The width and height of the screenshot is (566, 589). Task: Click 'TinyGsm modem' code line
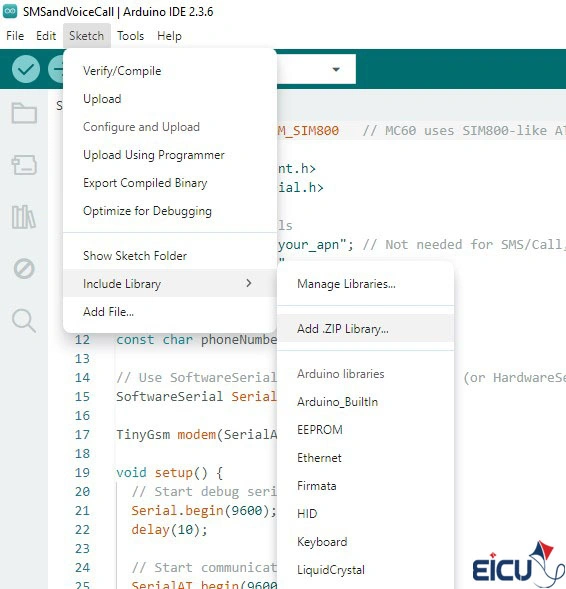[x=196, y=435]
